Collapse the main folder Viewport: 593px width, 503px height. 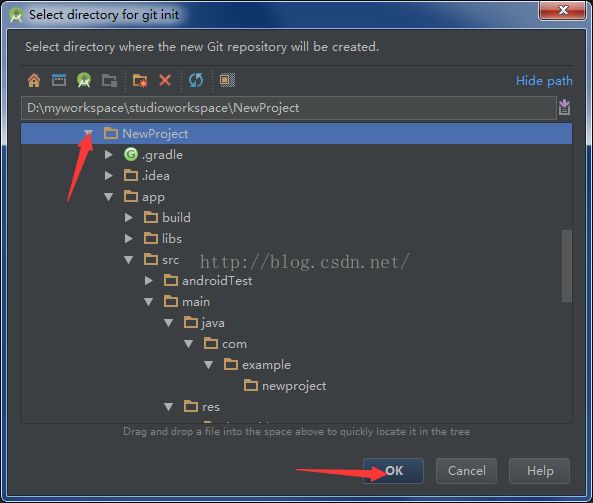click(149, 302)
